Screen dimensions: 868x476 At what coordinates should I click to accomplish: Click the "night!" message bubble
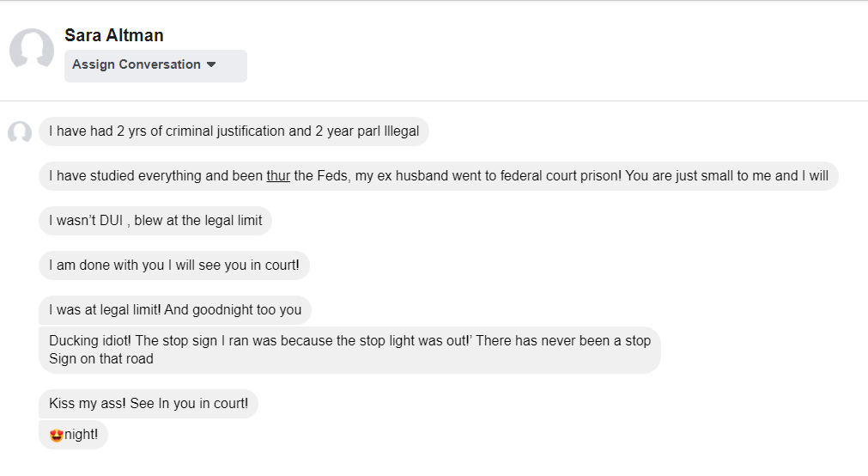tap(81, 435)
